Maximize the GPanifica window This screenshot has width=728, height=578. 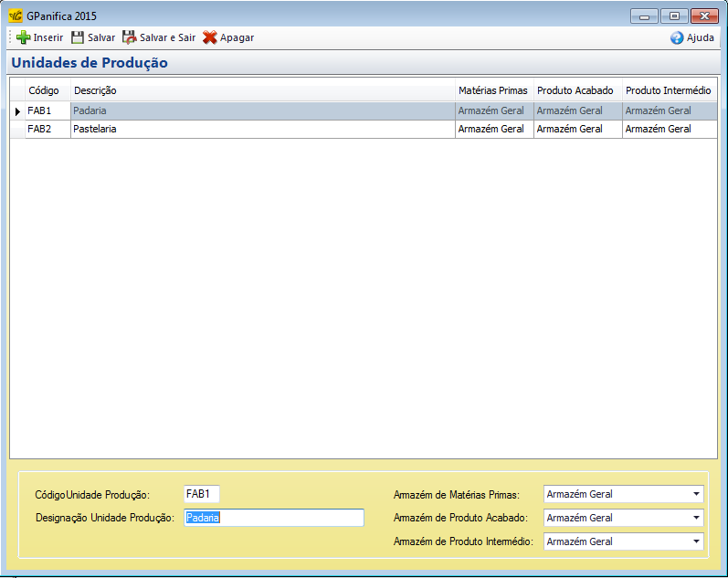coord(674,16)
